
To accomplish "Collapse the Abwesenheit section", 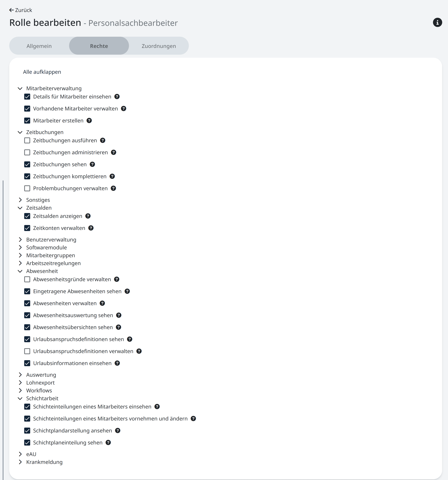I will tap(20, 271).
